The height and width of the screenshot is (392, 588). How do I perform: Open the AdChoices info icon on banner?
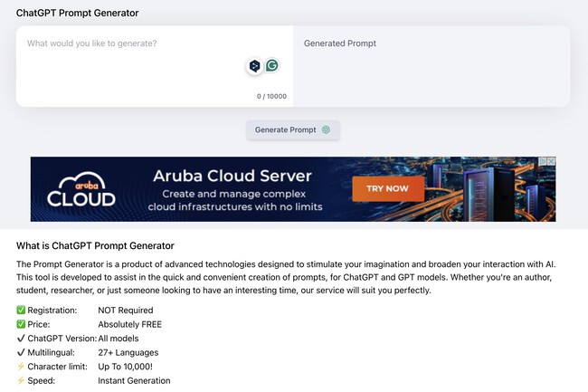point(542,162)
